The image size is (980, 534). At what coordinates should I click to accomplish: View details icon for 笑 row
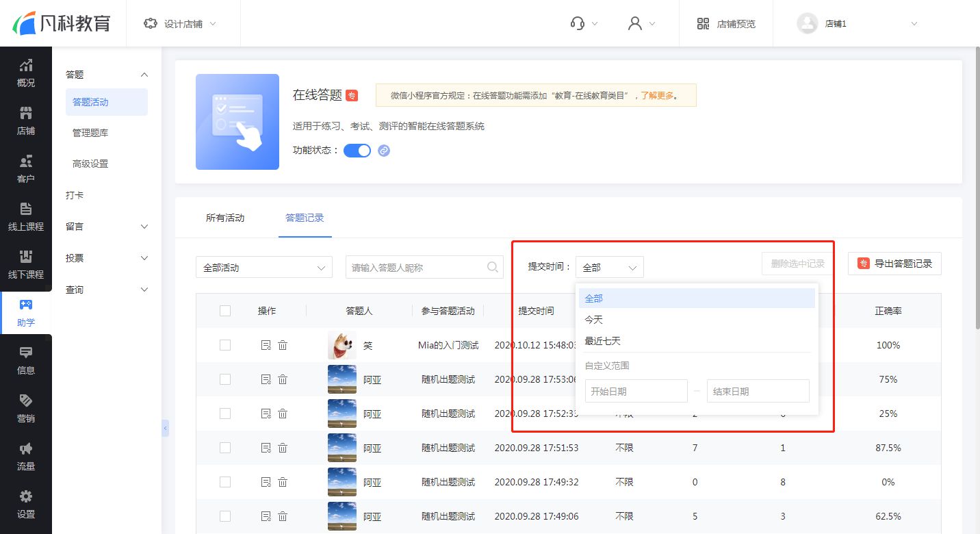point(266,345)
